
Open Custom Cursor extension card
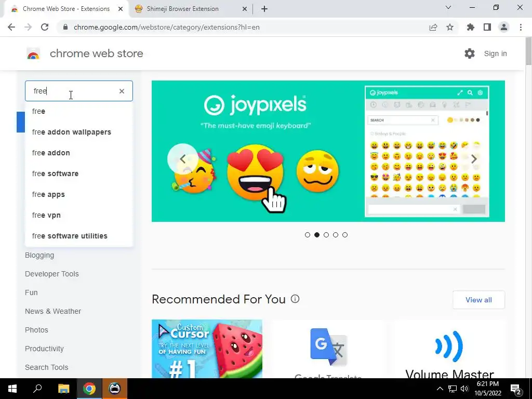coord(207,349)
